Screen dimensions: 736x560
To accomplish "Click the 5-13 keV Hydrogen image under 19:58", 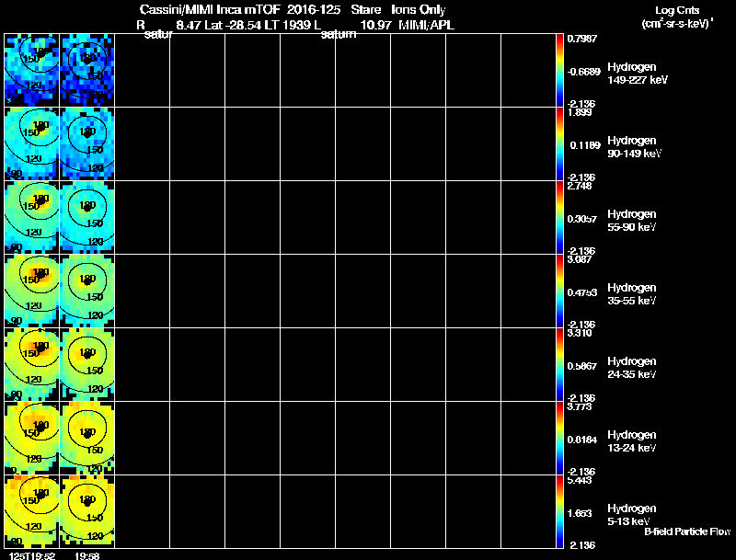I will point(86,511).
